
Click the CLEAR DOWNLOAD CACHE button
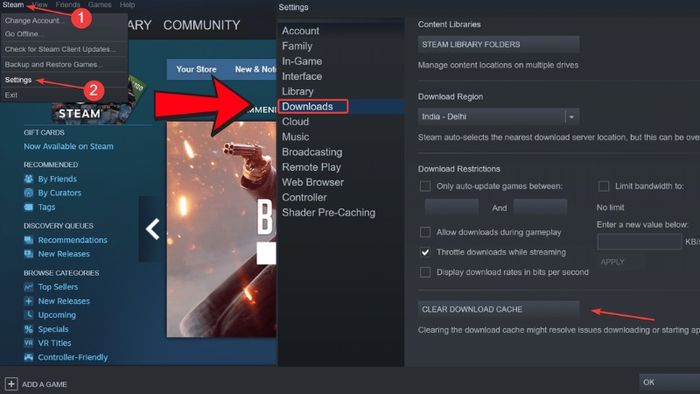(x=499, y=309)
